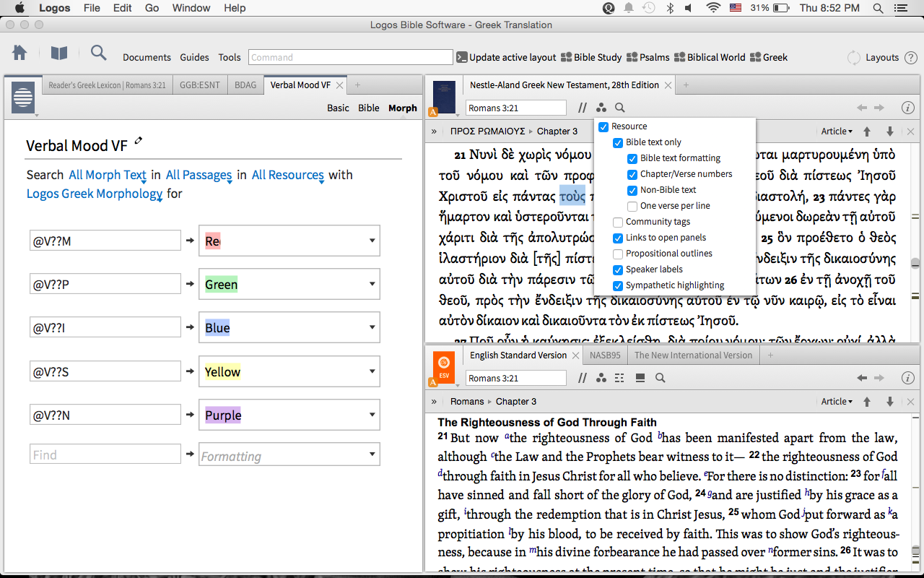This screenshot has height=578, width=924.
Task: Click the ESV book cover thumbnail
Action: point(444,367)
